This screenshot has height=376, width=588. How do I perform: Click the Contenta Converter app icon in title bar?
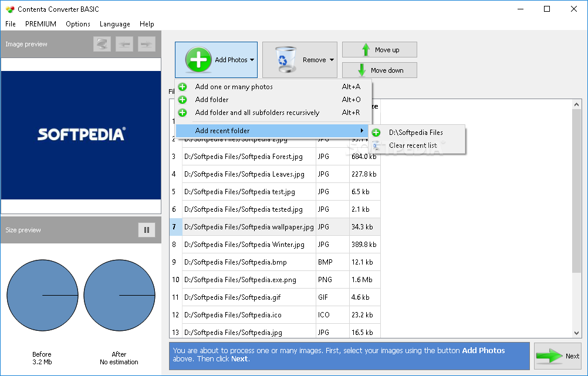pyautogui.click(x=10, y=9)
